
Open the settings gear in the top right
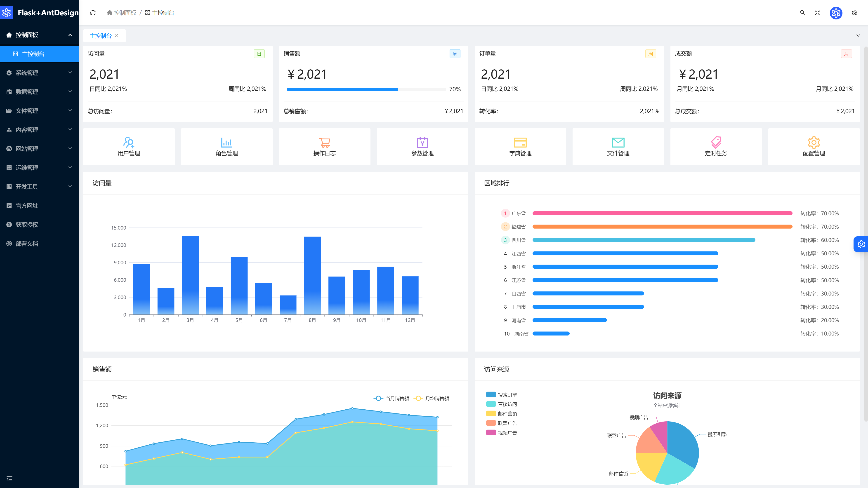tap(854, 13)
